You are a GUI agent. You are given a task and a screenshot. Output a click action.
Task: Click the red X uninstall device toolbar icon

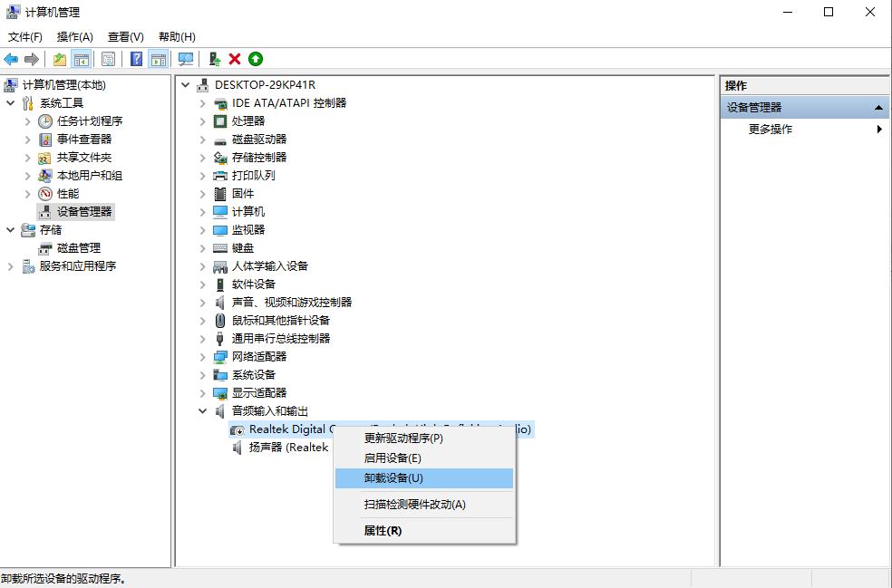coord(234,59)
